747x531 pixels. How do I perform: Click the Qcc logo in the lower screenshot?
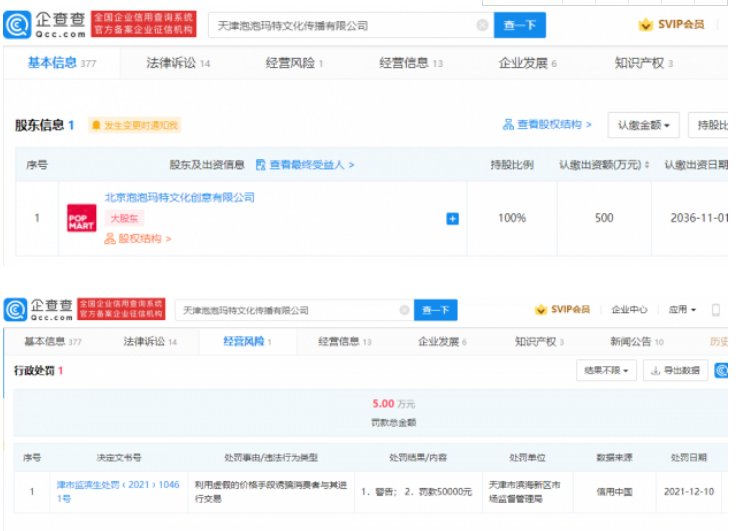(x=39, y=310)
